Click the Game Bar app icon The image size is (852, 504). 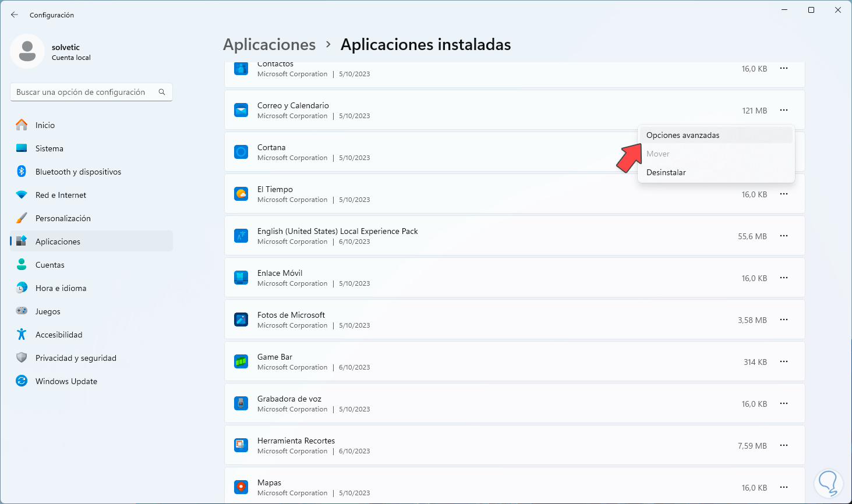click(241, 361)
